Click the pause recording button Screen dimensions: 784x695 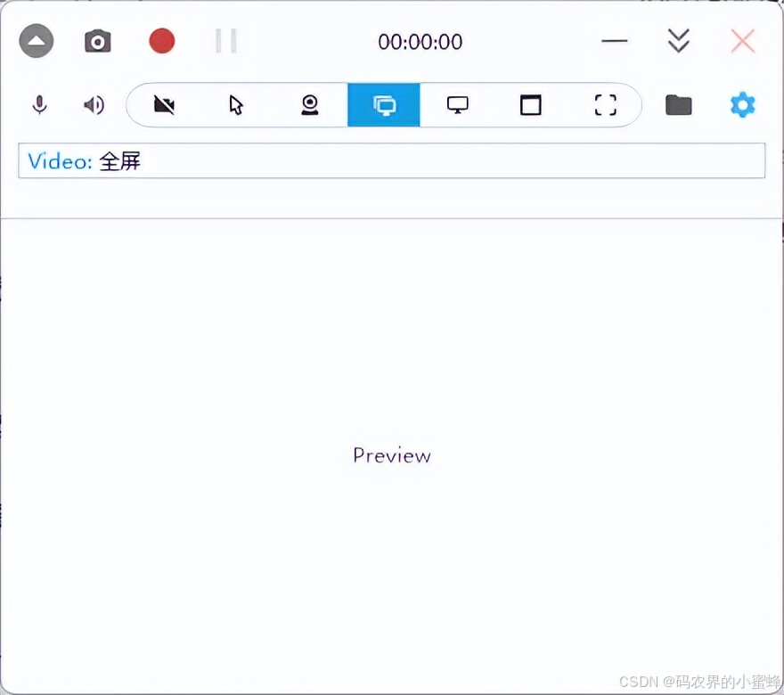226,41
